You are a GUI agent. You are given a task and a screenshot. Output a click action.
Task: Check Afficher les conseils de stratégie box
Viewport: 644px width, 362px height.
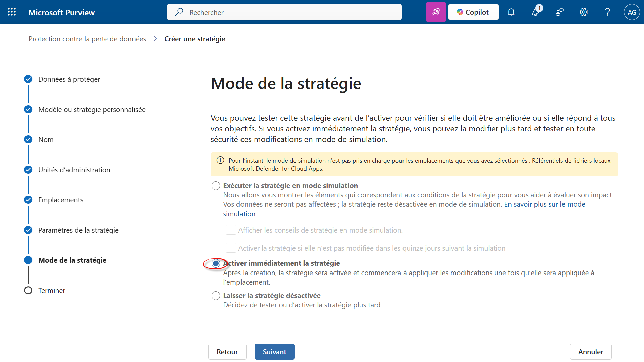click(x=231, y=230)
